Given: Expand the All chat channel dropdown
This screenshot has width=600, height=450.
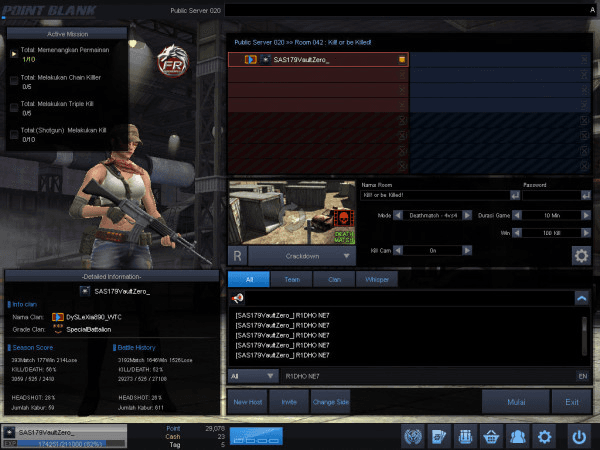Looking at the screenshot, I should point(252,376).
